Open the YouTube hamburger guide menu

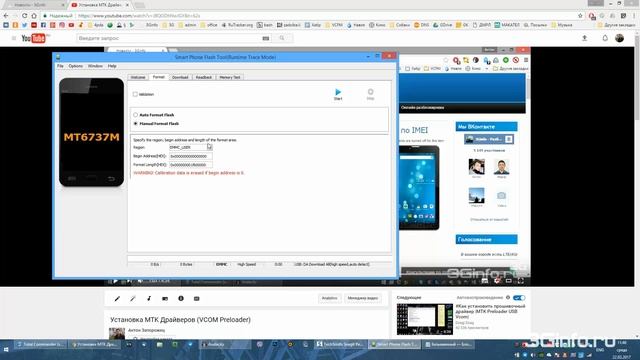coord(14,38)
